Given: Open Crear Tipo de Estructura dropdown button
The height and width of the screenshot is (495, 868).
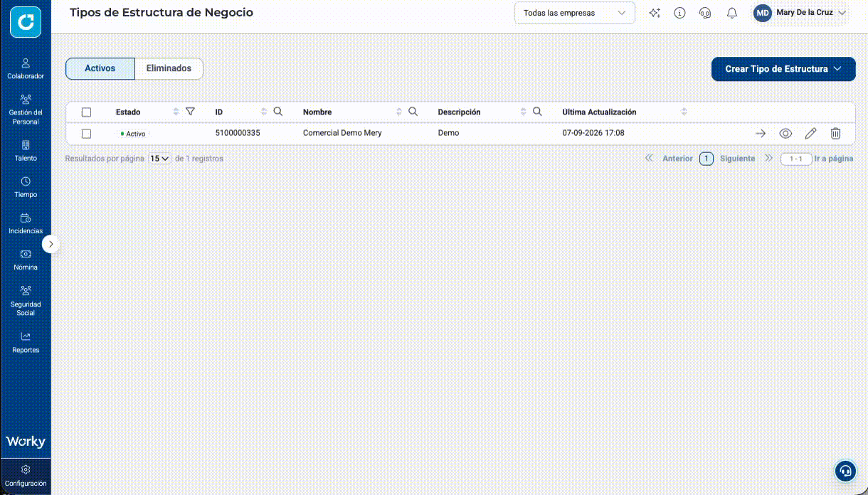Looking at the screenshot, I should pyautogui.click(x=783, y=69).
